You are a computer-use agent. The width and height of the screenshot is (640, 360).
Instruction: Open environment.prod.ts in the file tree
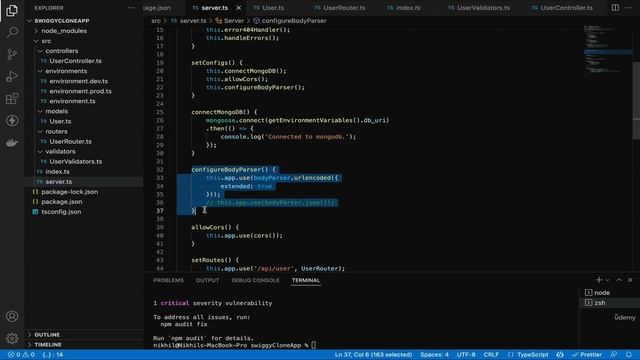[80, 91]
